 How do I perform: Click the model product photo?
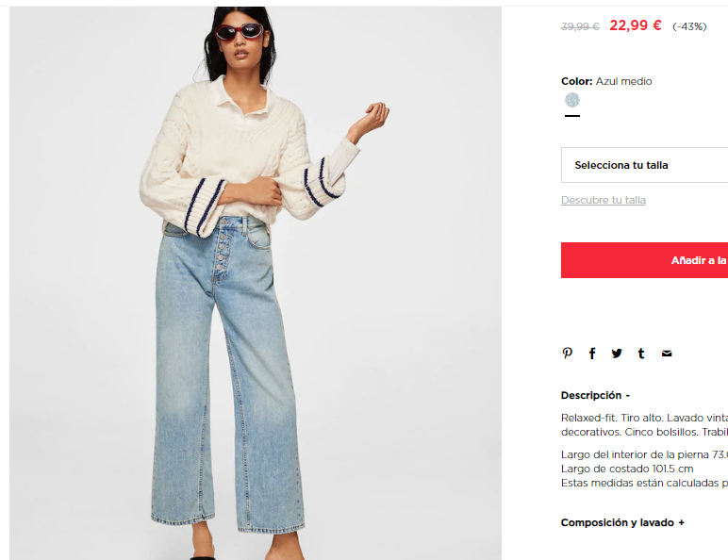[256, 283]
